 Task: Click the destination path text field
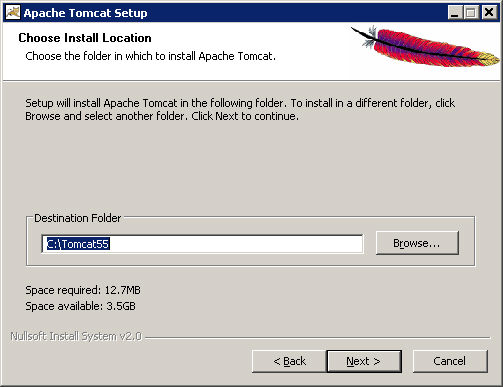(202, 244)
